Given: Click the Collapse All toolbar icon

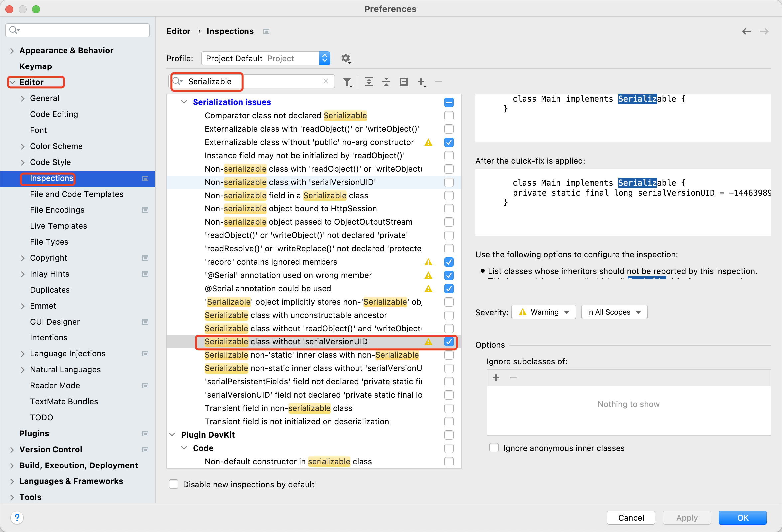Looking at the screenshot, I should (386, 82).
